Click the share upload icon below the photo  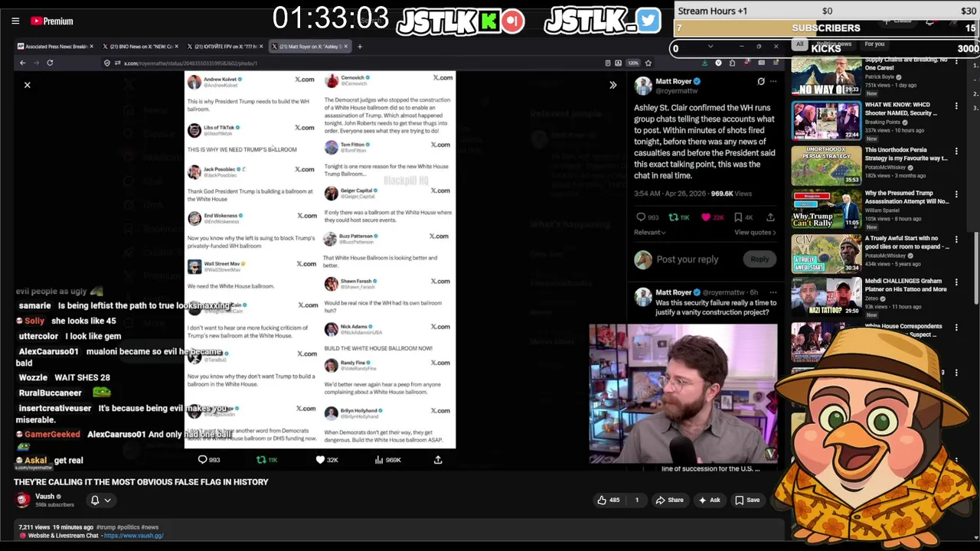pos(438,460)
